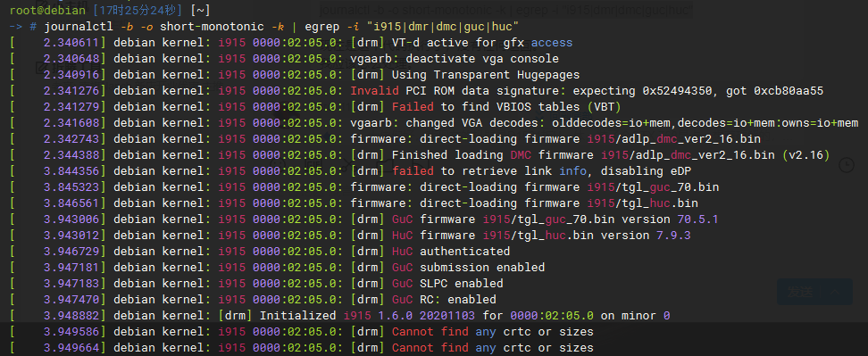Click "GuC submission enabled" message
Screen dimensions: 868x356
468,267
